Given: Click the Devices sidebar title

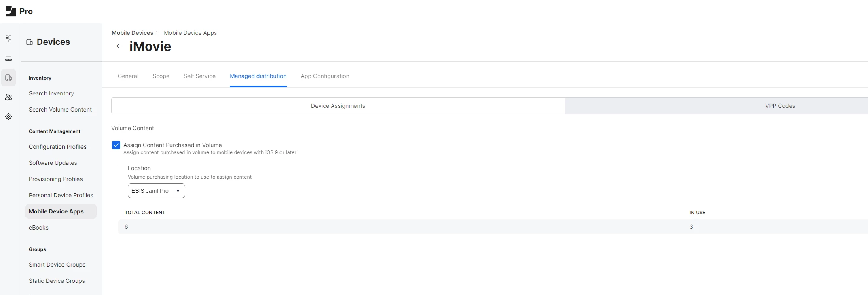Looking at the screenshot, I should pos(53,42).
